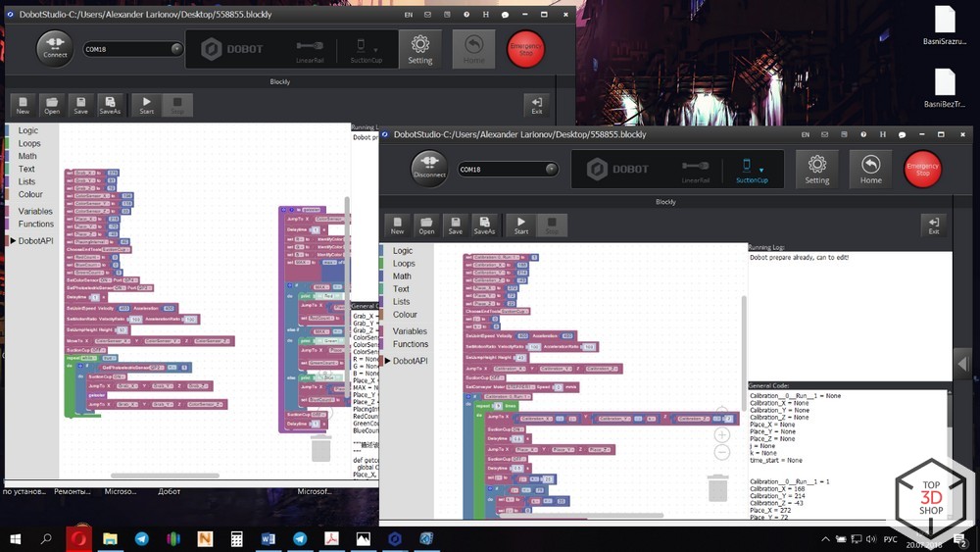The height and width of the screenshot is (552, 980).
Task: Click New file icon in back DobotStudio window
Action: pos(24,105)
